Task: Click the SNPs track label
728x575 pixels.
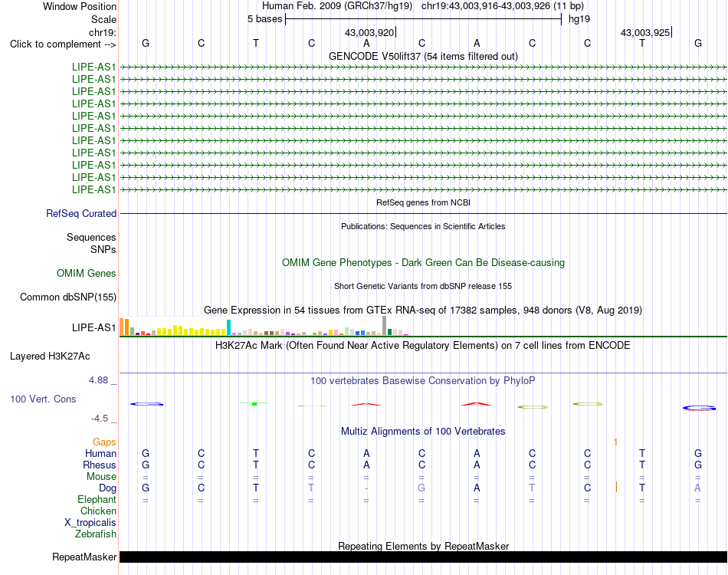Action: coord(103,249)
